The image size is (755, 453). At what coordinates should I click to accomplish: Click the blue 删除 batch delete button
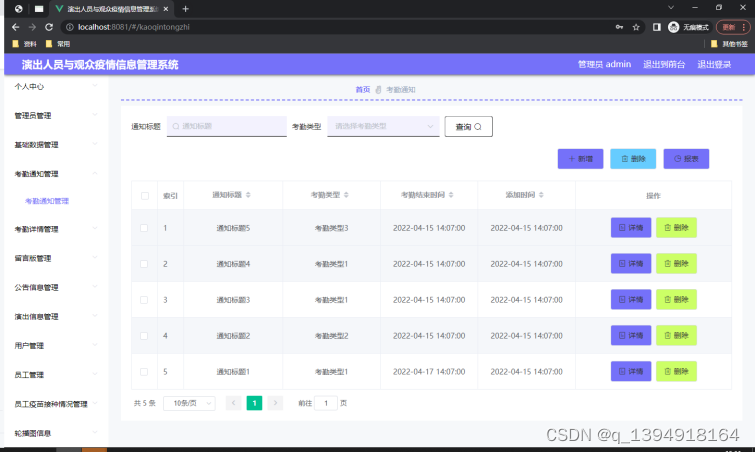pyautogui.click(x=633, y=159)
